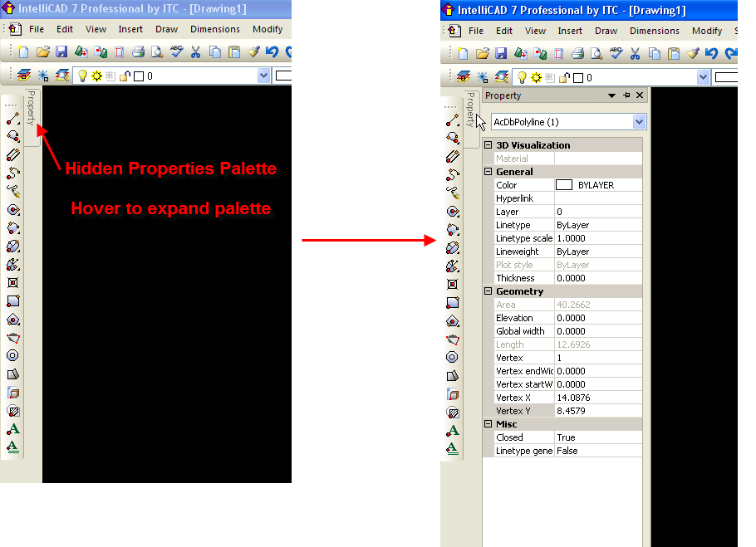
Task: Open Layers manager icon in left window
Action: tap(23, 75)
